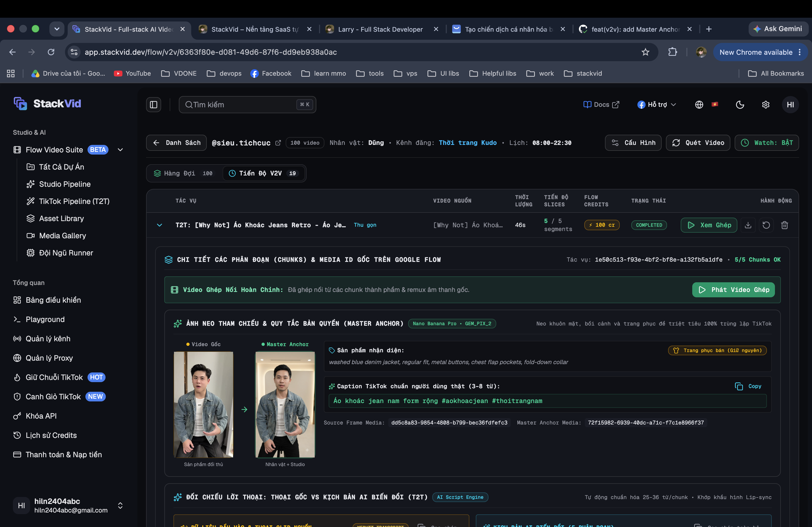Delete the T2T task trash icon
812x527 pixels.
coord(784,225)
